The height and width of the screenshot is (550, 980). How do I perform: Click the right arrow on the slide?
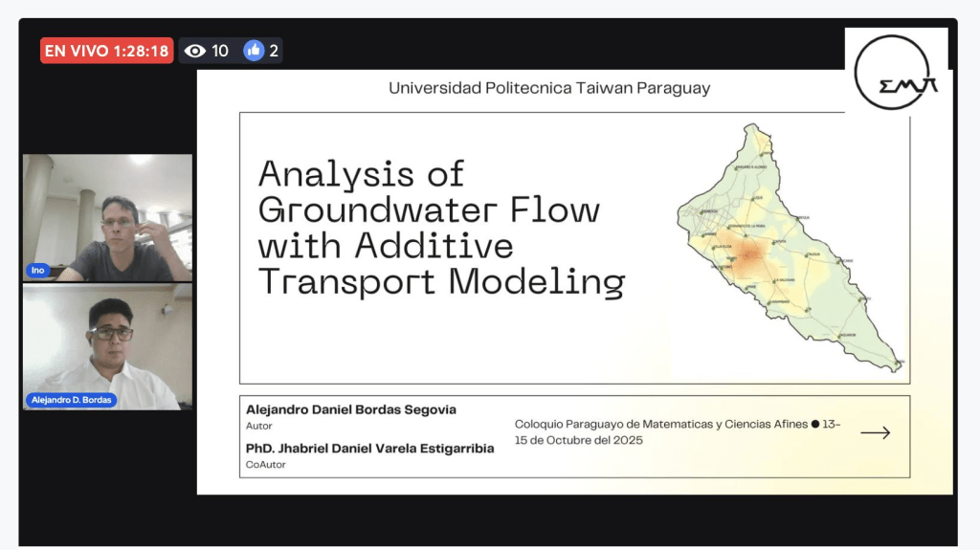[x=875, y=433]
